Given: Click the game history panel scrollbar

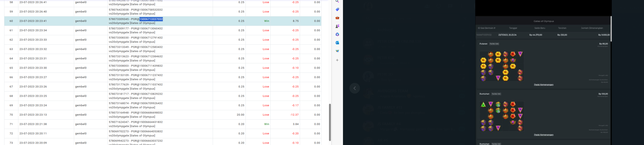Looking at the screenshot, I should (611, 29).
